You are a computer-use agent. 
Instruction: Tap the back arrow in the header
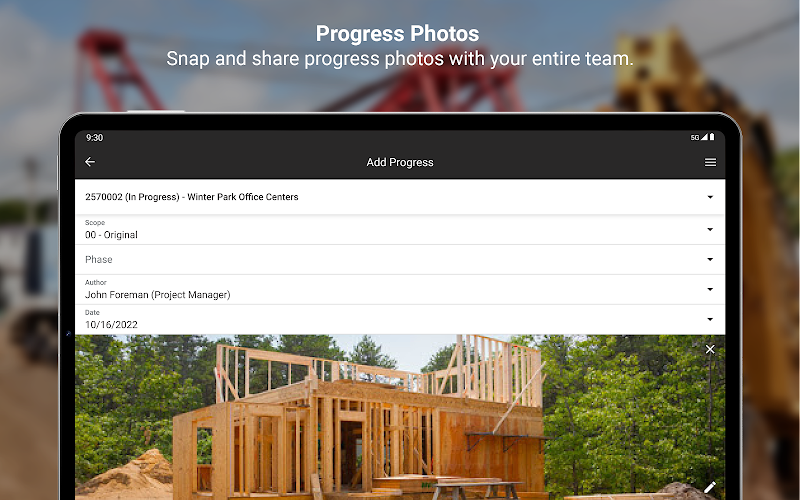coord(90,162)
